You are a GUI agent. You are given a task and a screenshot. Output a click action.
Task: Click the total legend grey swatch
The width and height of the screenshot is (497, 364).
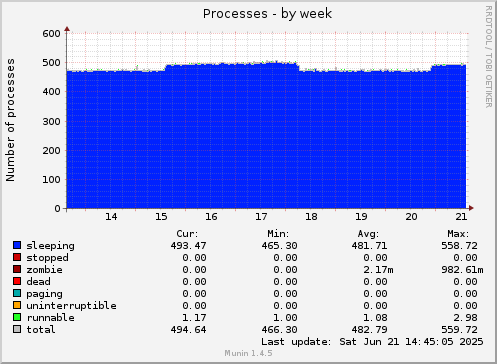pyautogui.click(x=17, y=329)
